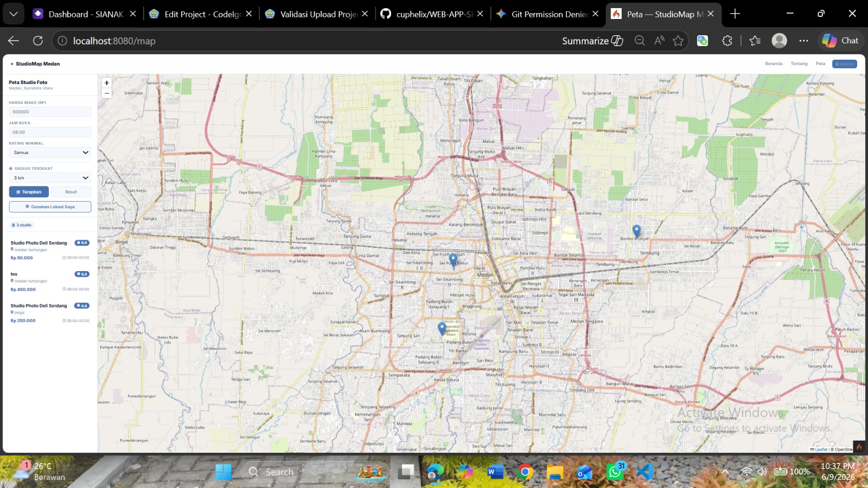Click the Admin button in navbar
868x488 pixels.
click(x=845, y=64)
